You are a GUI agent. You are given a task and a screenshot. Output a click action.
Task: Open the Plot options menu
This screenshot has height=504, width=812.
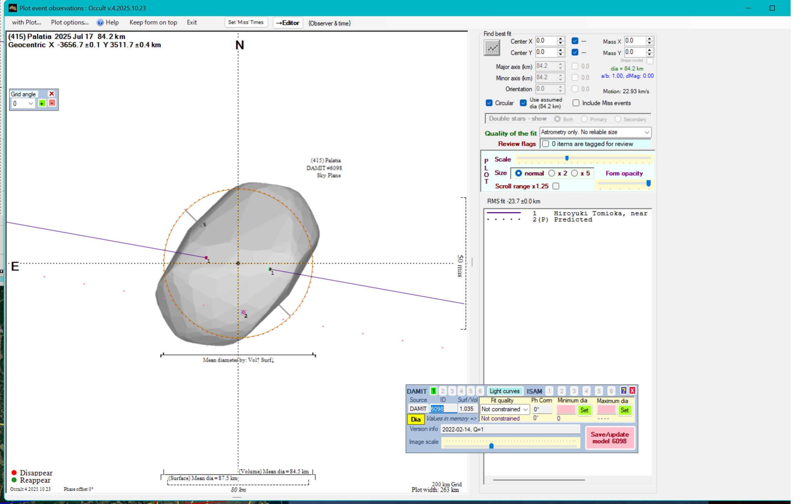(70, 22)
